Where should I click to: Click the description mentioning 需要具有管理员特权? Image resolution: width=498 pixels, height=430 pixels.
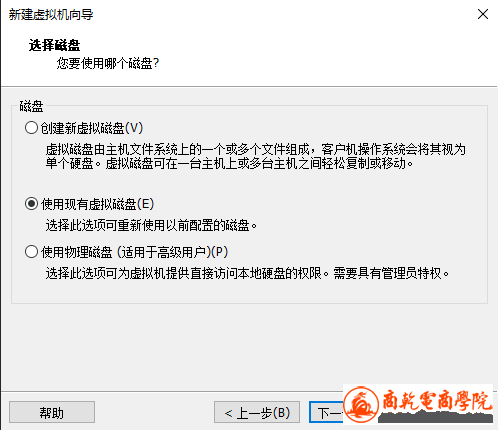[248, 274]
